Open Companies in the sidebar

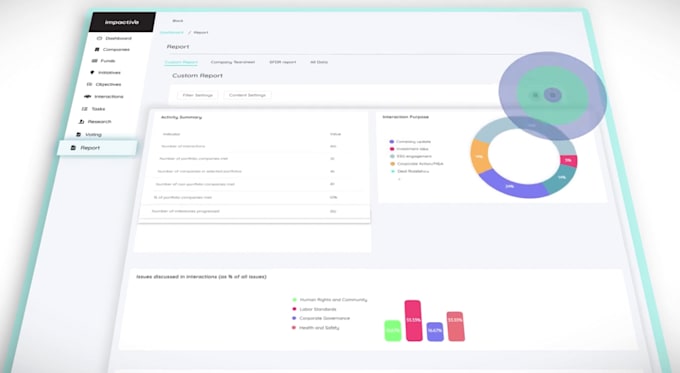tap(116, 49)
